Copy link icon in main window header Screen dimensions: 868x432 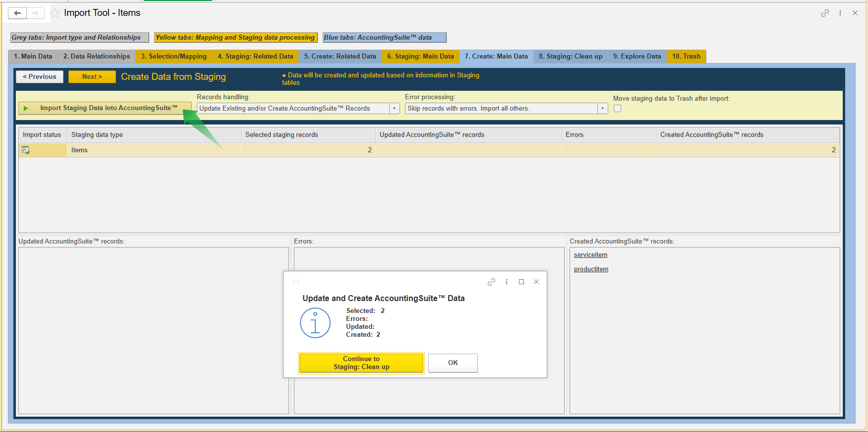(x=825, y=13)
